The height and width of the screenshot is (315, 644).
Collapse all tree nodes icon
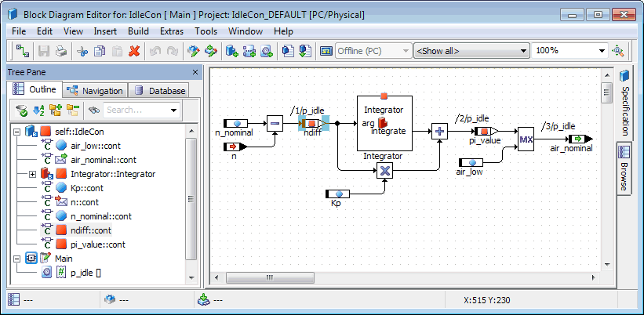pyautogui.click(x=73, y=110)
